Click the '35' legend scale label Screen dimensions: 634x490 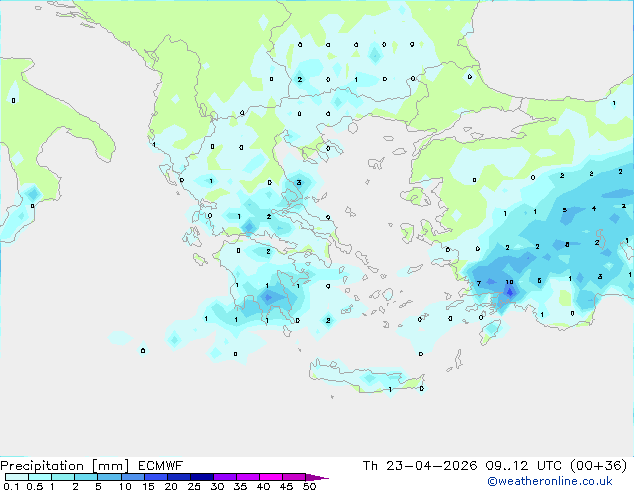point(240,486)
